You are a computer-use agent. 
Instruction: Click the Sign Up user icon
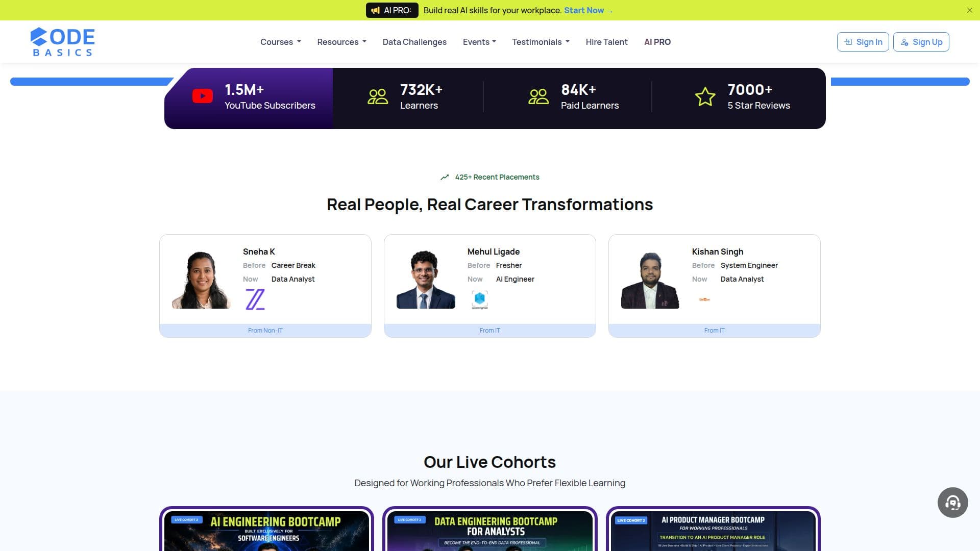click(x=904, y=42)
